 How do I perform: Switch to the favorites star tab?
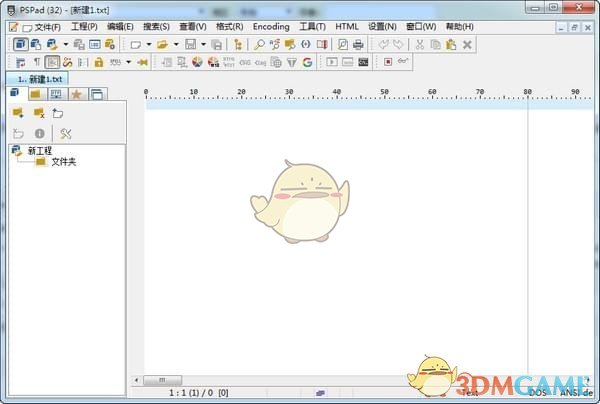click(77, 94)
